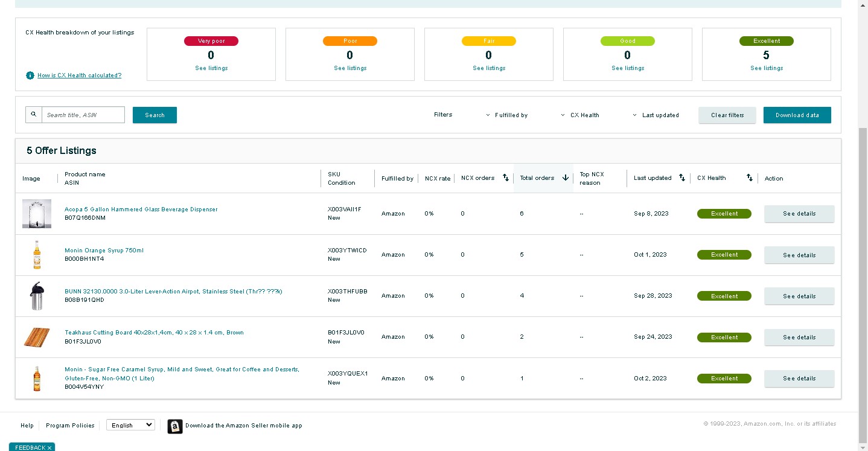The width and height of the screenshot is (868, 451).
Task: Open Program Policies footer link
Action: (x=70, y=426)
